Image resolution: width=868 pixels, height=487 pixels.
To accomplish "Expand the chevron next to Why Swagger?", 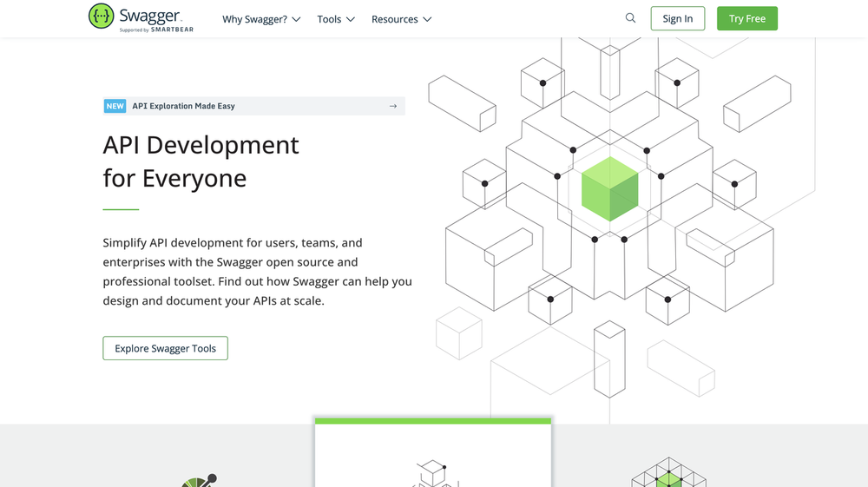I will coord(296,19).
